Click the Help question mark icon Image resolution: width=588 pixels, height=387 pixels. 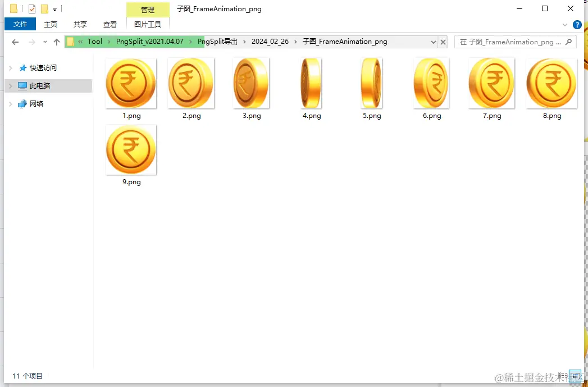pyautogui.click(x=577, y=25)
